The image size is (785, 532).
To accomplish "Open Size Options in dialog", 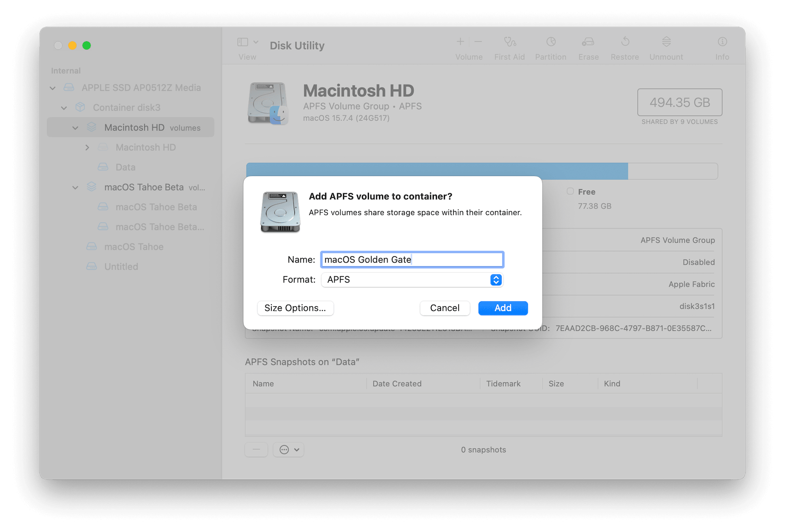I will pos(295,308).
